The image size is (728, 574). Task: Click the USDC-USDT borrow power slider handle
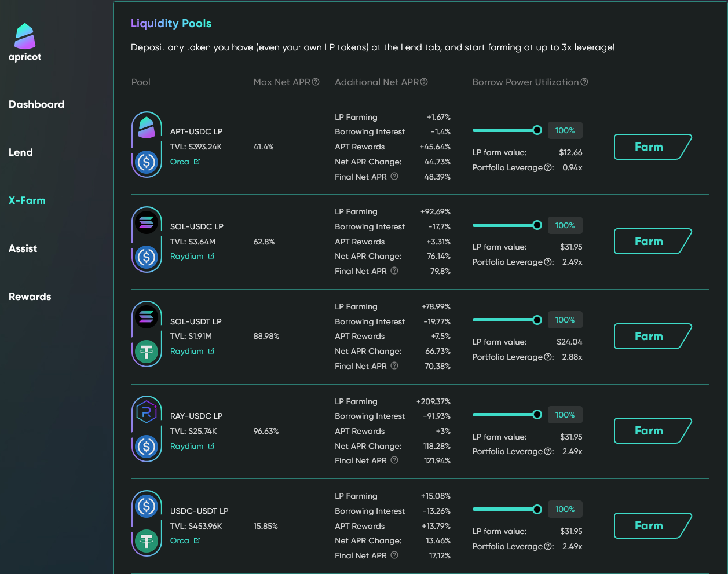[537, 509]
